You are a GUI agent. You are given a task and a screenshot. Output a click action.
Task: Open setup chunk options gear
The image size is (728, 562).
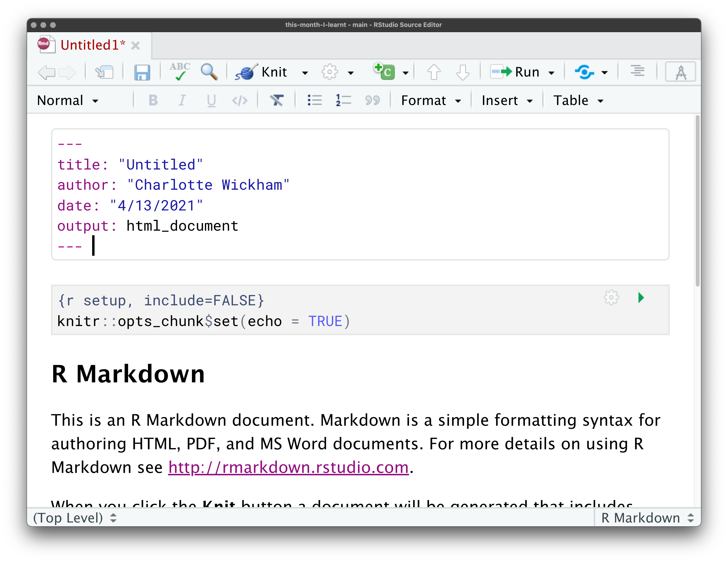tap(611, 297)
